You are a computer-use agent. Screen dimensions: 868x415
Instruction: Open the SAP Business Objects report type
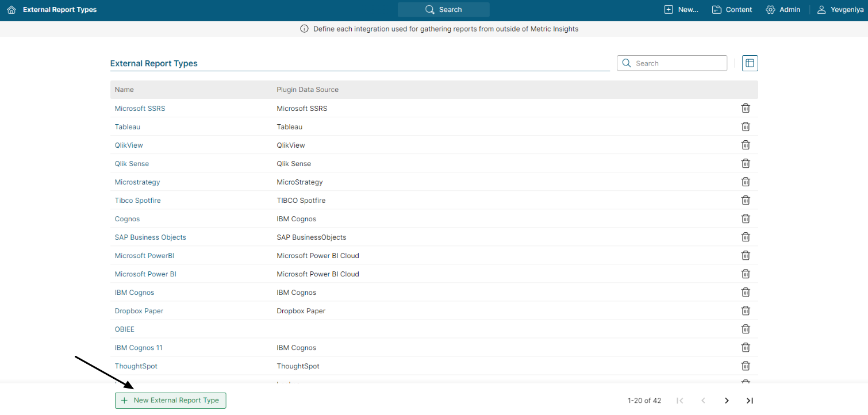151,237
